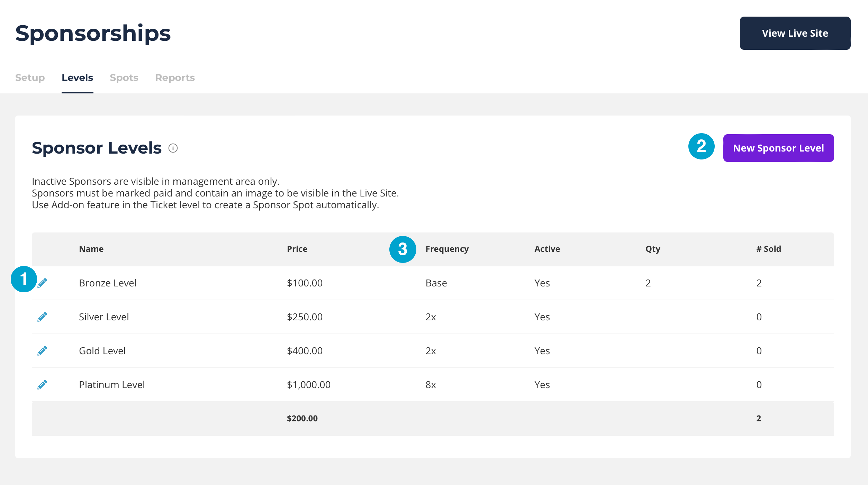Click the Frequency column header
Viewport: 868px width, 485px height.
click(x=447, y=249)
